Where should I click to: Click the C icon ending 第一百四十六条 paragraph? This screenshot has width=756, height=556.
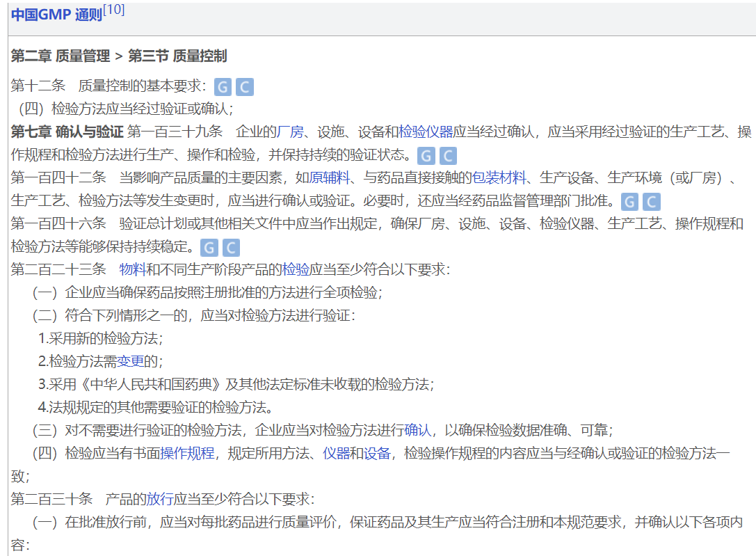pyautogui.click(x=230, y=248)
